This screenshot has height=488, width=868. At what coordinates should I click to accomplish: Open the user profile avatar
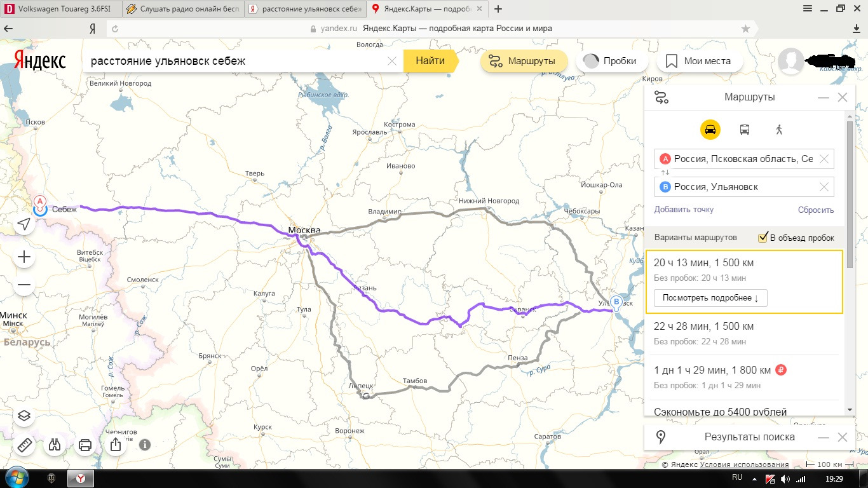(x=791, y=61)
